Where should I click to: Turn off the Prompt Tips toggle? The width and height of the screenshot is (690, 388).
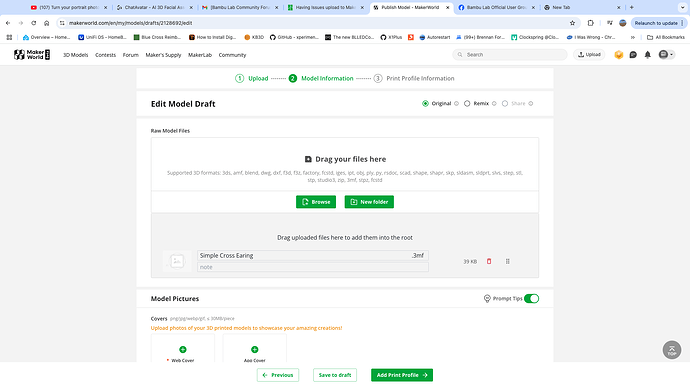[531, 299]
